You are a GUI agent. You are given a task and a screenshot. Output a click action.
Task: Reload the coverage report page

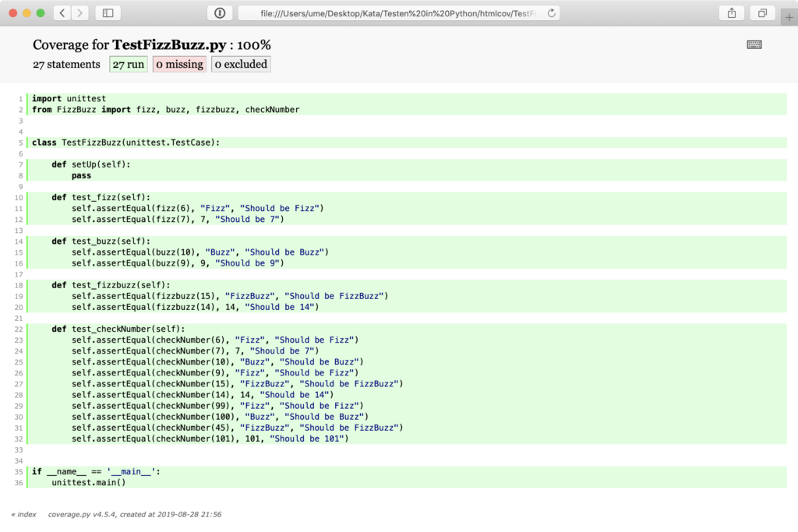click(551, 13)
